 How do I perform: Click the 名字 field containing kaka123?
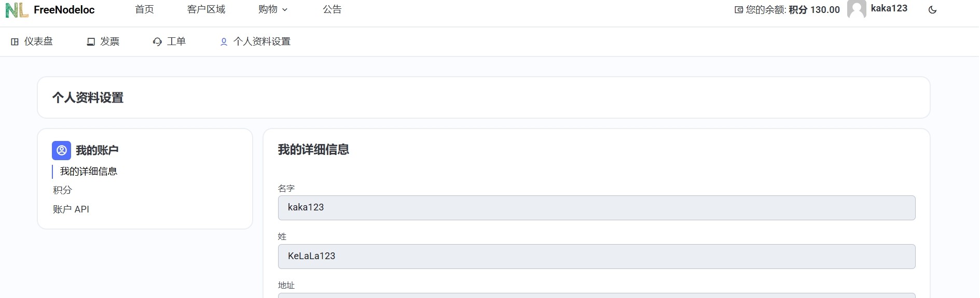click(x=597, y=208)
